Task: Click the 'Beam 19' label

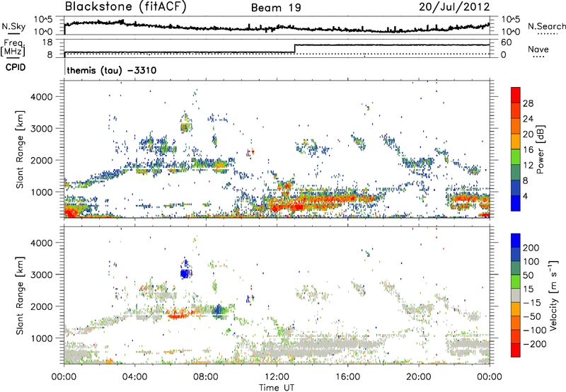Action: click(x=276, y=8)
